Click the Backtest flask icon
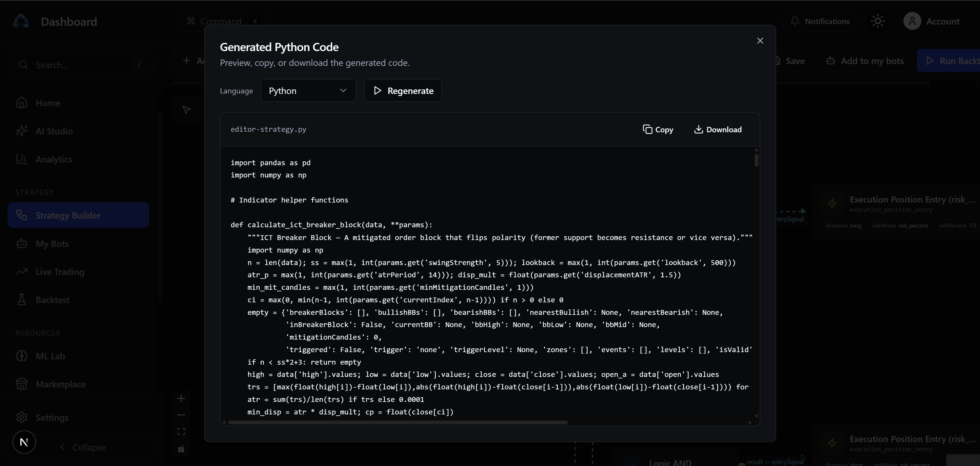The height and width of the screenshot is (466, 980). pyautogui.click(x=22, y=300)
